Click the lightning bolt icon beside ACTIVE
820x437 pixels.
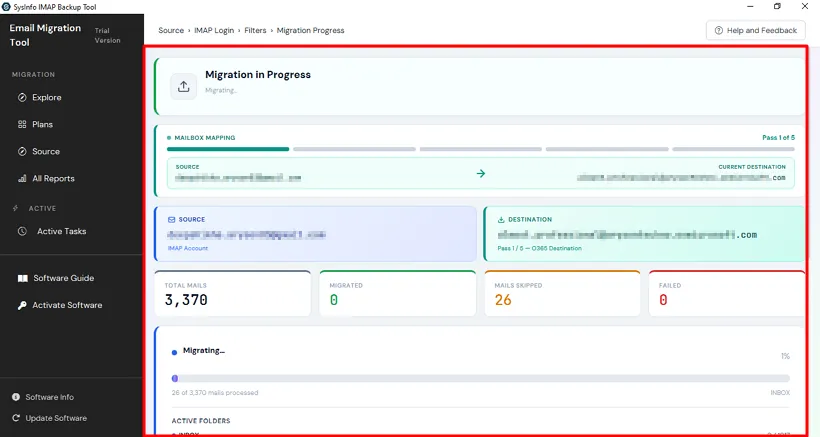click(x=15, y=208)
